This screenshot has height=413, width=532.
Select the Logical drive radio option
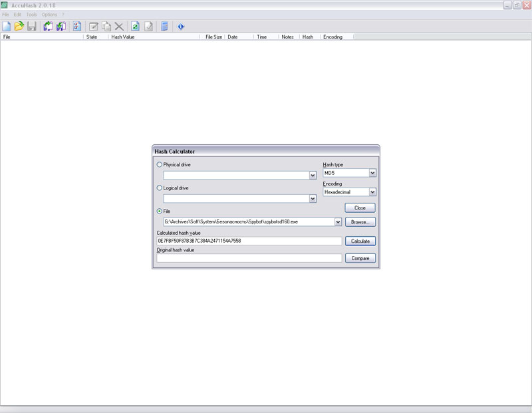[159, 188]
